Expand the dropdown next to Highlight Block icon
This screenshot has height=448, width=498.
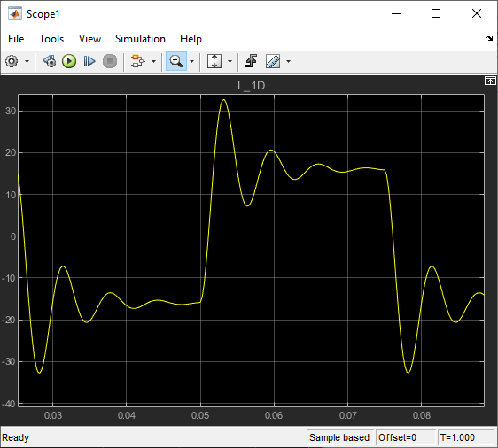point(153,62)
